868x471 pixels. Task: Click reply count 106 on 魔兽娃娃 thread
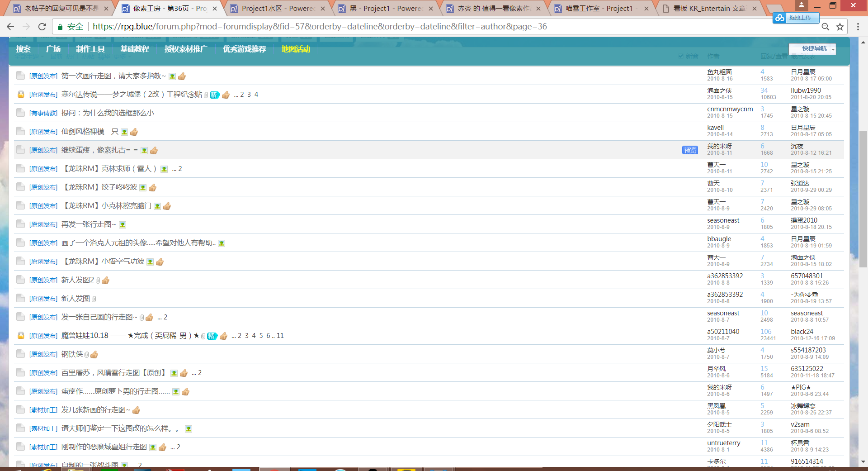point(766,332)
